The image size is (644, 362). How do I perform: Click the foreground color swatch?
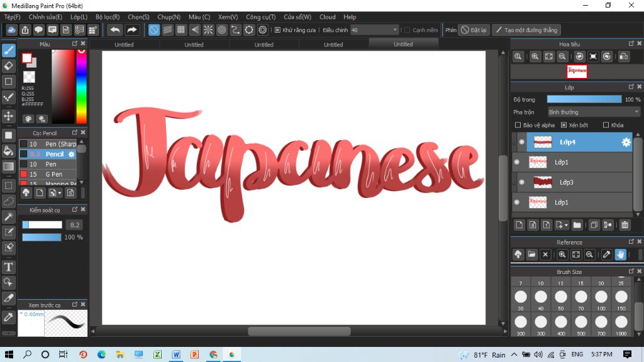click(x=27, y=58)
